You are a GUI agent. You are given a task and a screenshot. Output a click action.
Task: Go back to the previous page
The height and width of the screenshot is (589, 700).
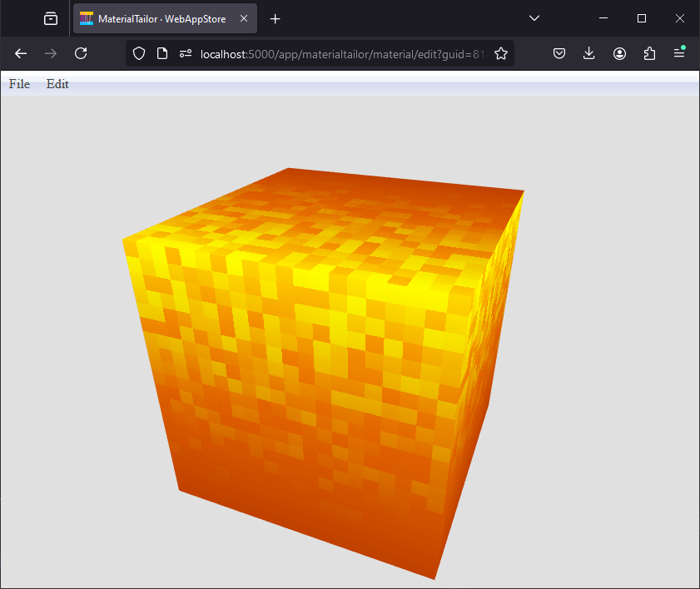pos(21,53)
